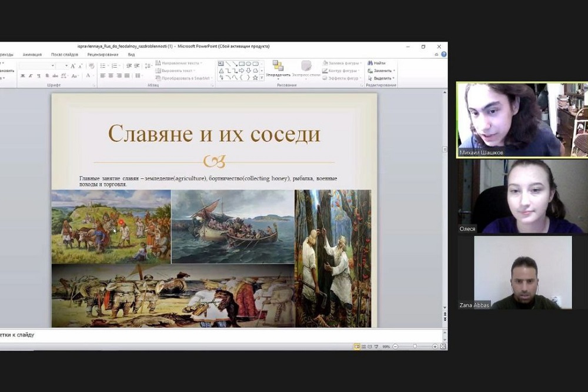Open the font name dropdown

point(53,66)
